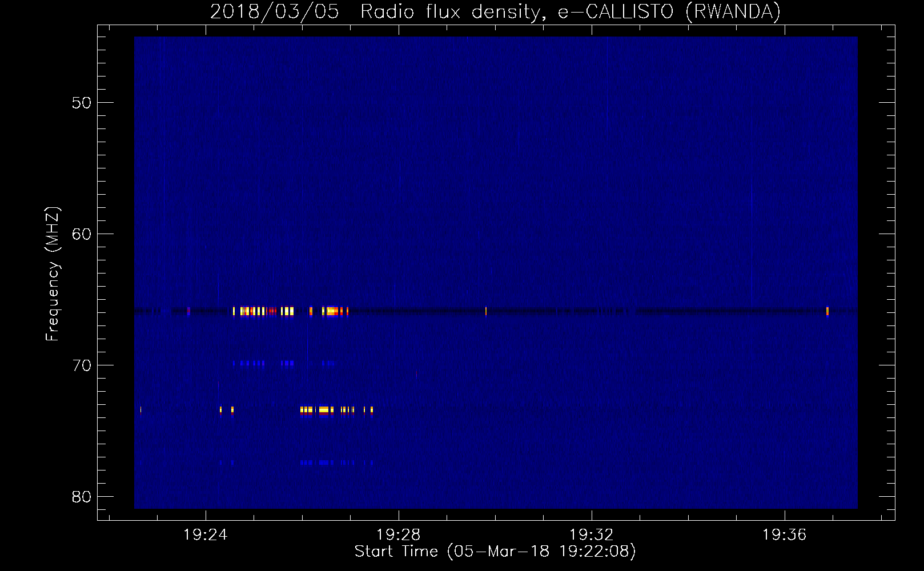The height and width of the screenshot is (571, 924).
Task: Click the plot title 'Radio flux density, e-CALLISTO (RWANDA)'
Action: coord(571,11)
